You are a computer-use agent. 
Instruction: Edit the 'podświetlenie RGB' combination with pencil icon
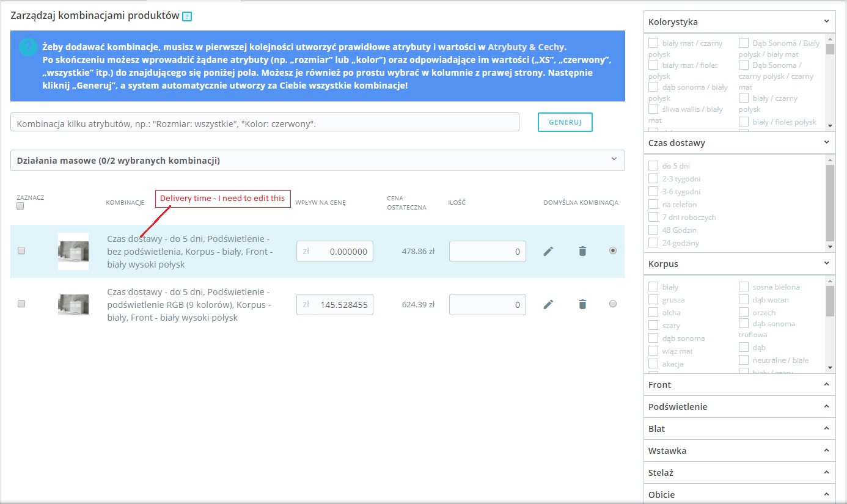tap(548, 304)
